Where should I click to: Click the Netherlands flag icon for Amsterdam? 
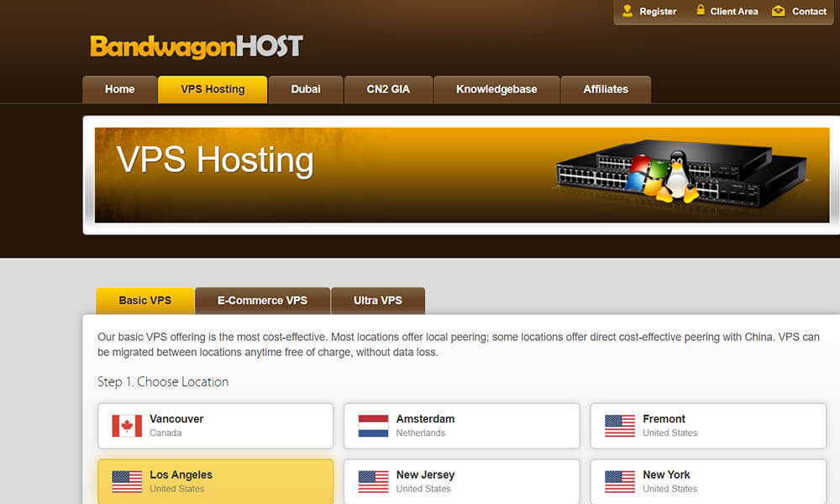pos(373,426)
